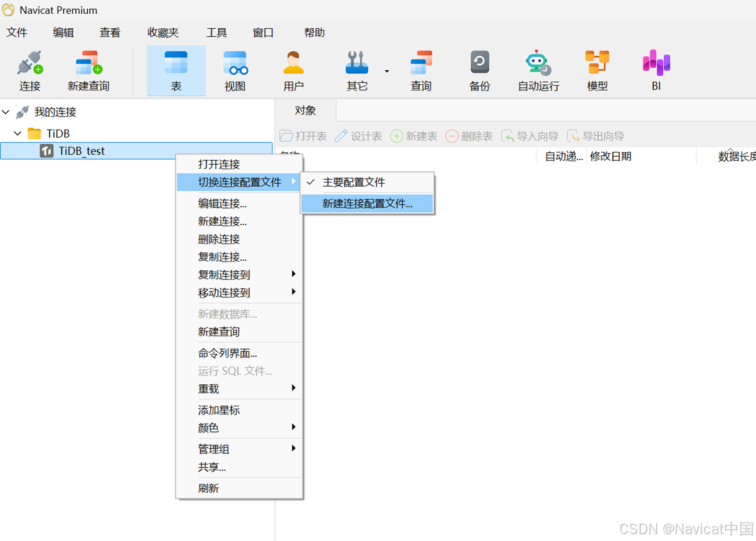Open the Query (查询) toolbar icon

(421, 63)
